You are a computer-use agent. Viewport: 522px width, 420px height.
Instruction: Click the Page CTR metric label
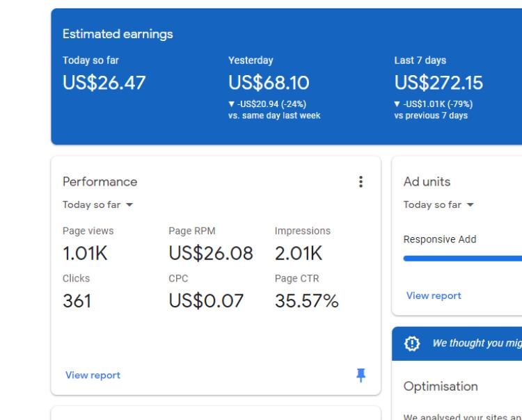(x=297, y=278)
